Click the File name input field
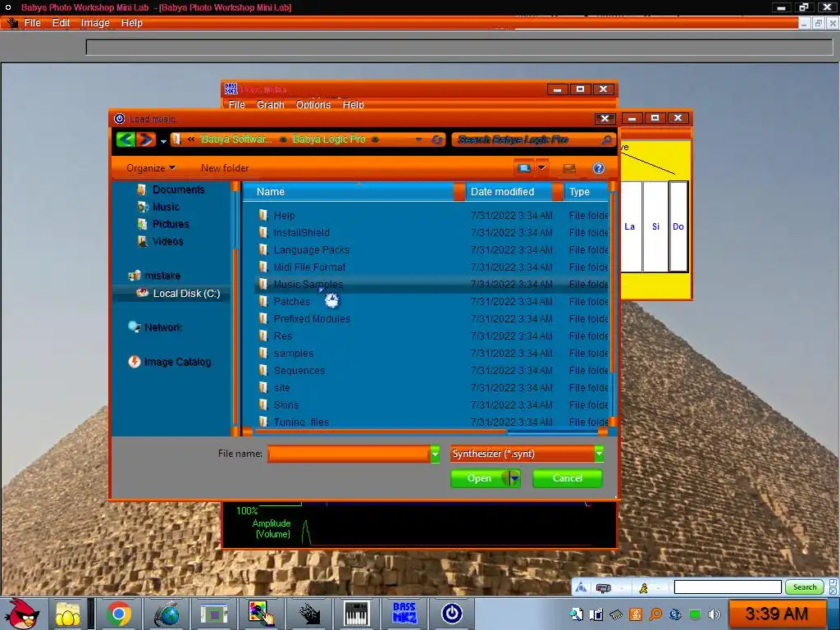Viewport: 840px width, 630px height. pyautogui.click(x=349, y=454)
